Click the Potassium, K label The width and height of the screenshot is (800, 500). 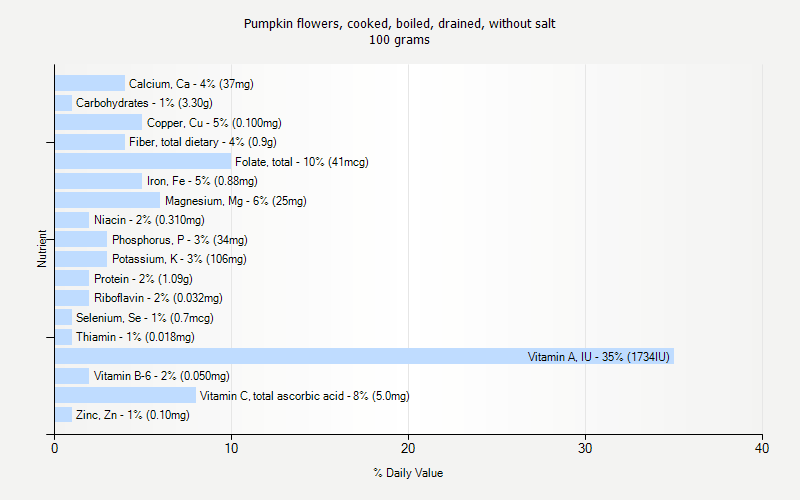(x=179, y=259)
